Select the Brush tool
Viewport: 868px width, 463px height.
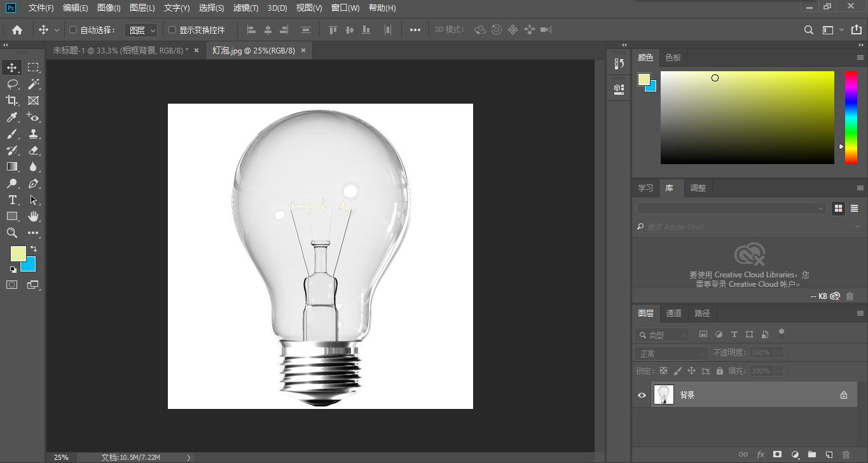12,134
